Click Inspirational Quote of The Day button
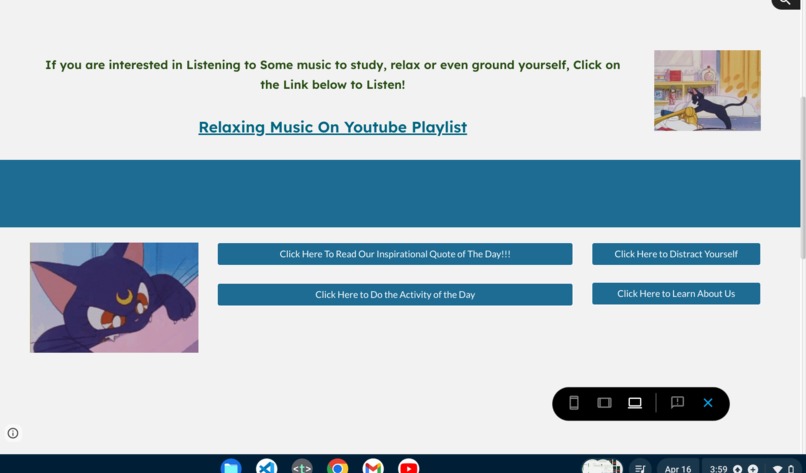This screenshot has width=806, height=473. click(395, 254)
